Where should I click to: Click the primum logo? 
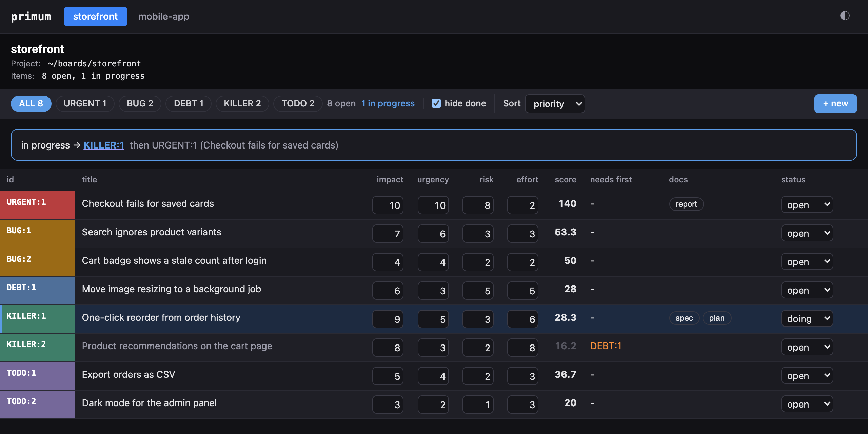pos(31,16)
